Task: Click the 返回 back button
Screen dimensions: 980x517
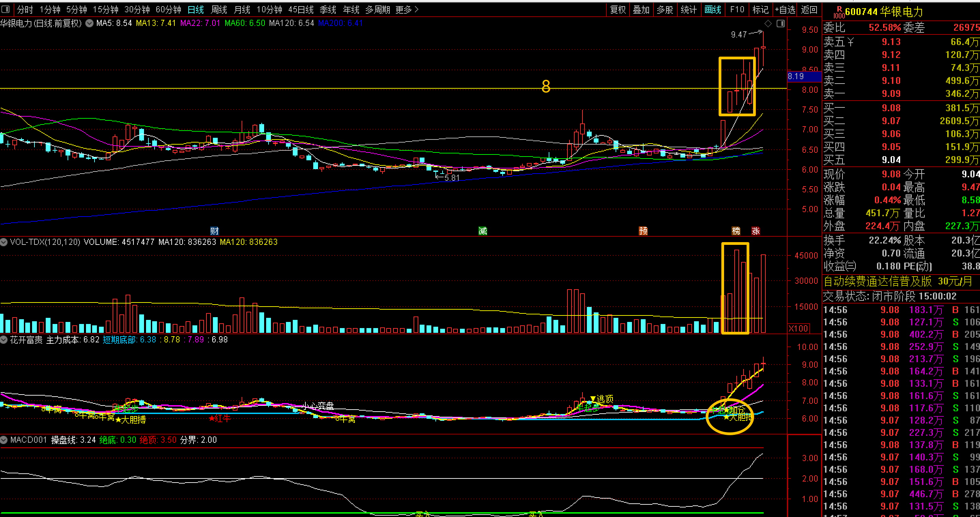Action: [x=809, y=10]
